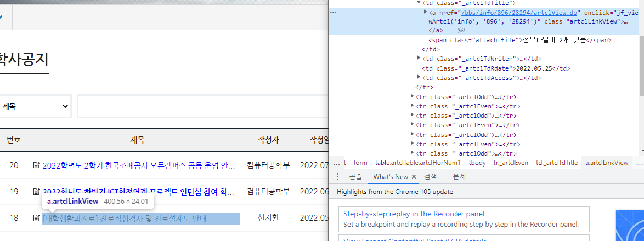
Task: Click the Set a breakpoint and replay description
Action: tap(461, 225)
